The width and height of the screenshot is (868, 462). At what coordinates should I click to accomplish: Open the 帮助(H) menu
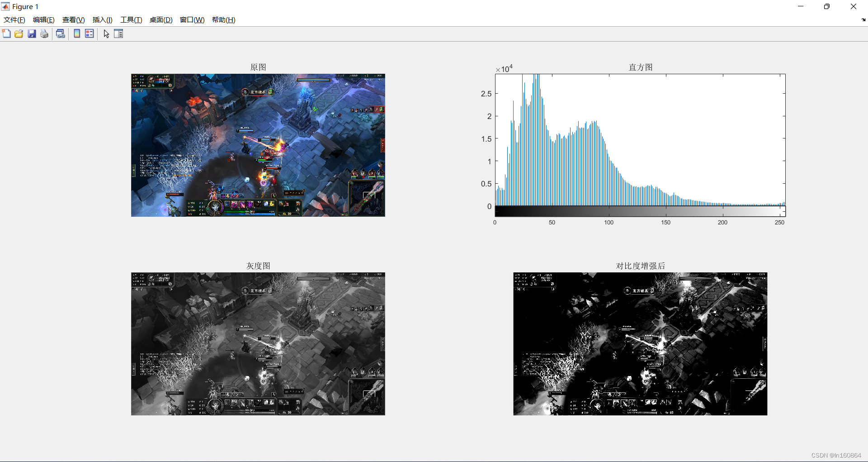point(224,19)
